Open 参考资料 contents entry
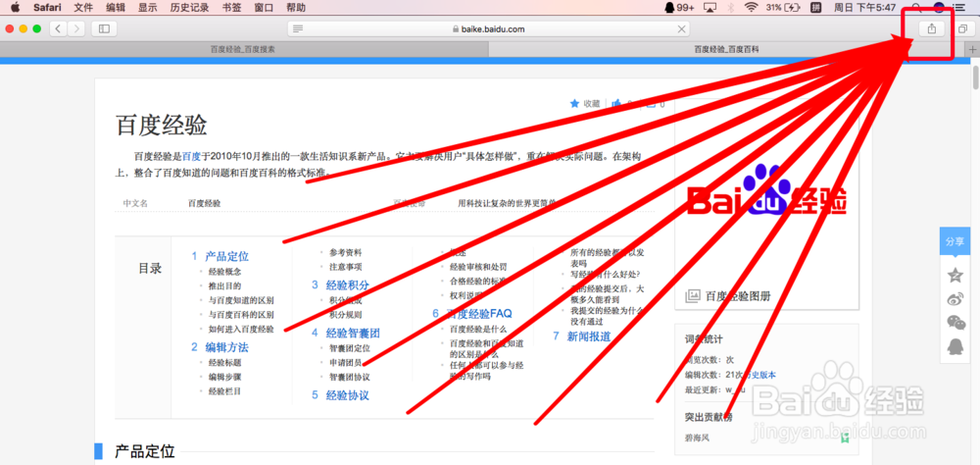 [x=346, y=253]
